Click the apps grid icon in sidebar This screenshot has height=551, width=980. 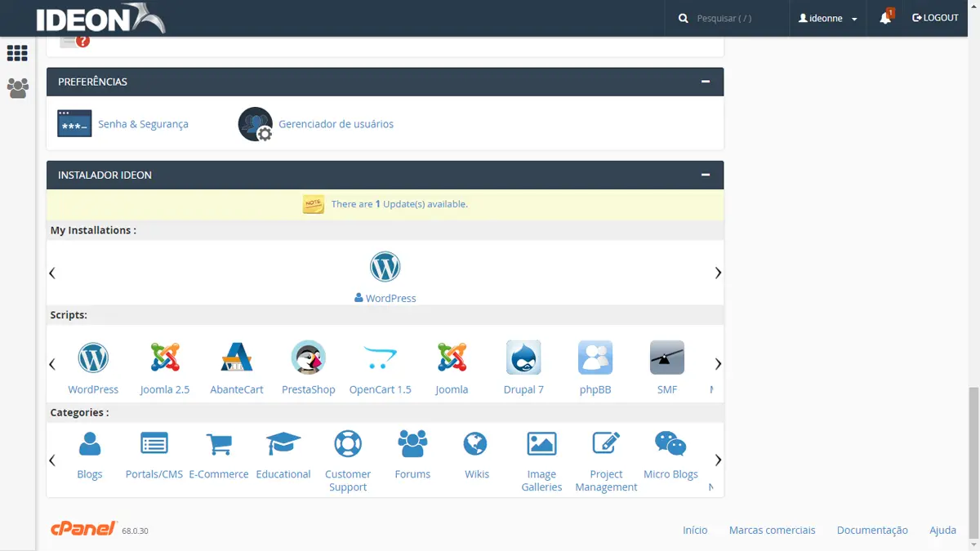16,53
